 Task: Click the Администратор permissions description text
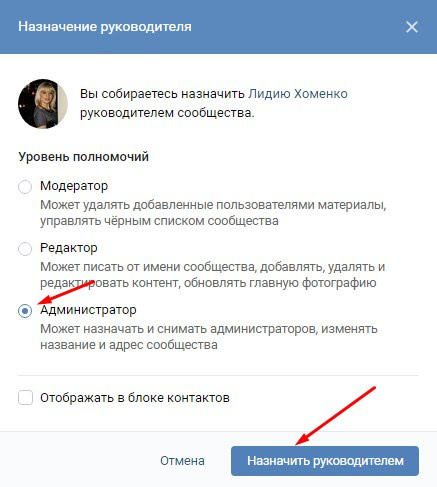click(x=209, y=337)
